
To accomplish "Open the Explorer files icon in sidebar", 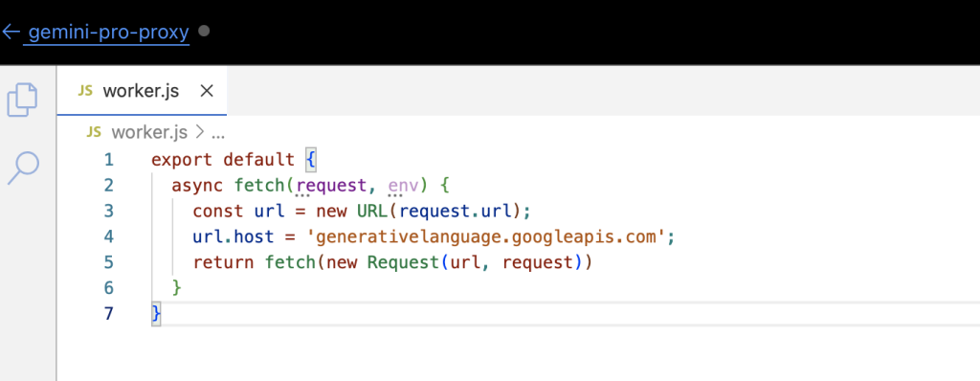I will pos(22,100).
